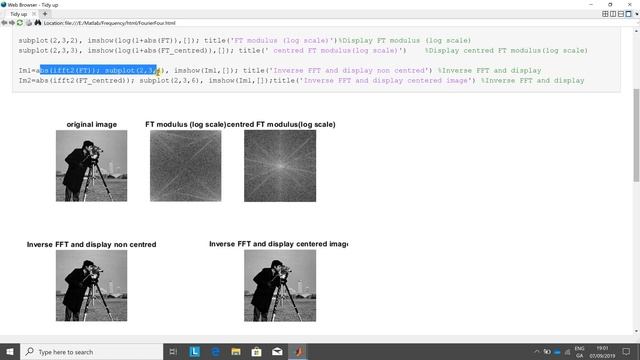The image size is (640, 360).
Task: Go back to the previous page
Action: (x=4, y=23)
